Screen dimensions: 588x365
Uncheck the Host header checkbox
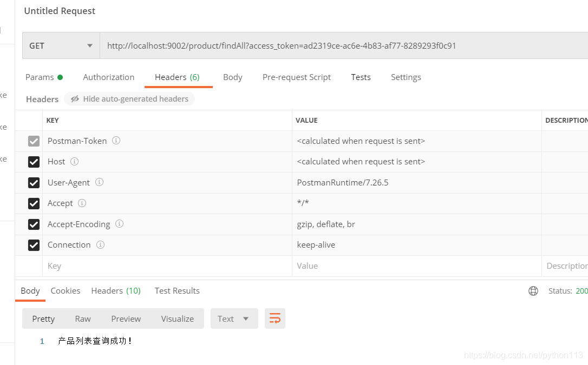coord(34,162)
